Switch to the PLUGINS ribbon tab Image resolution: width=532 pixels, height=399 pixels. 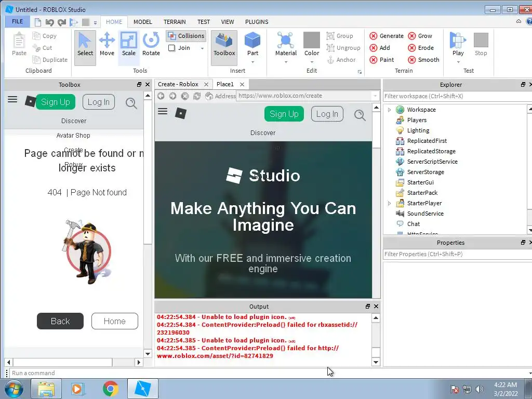(257, 22)
